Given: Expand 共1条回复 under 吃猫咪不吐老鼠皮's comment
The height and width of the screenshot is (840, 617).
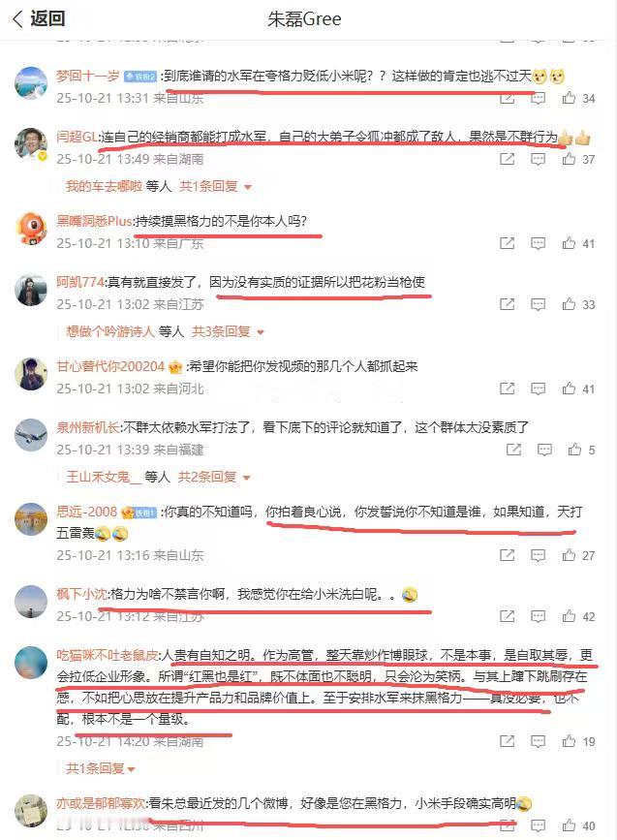Looking at the screenshot, I should point(101,768).
